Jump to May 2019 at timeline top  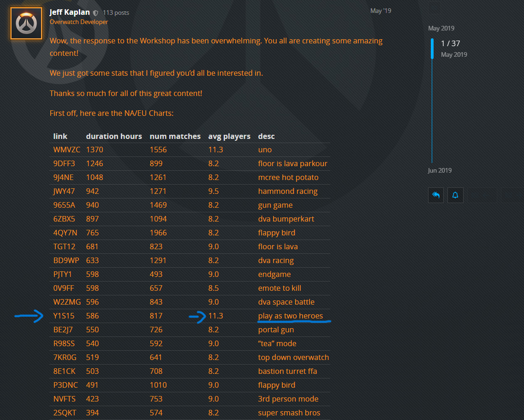point(441,29)
